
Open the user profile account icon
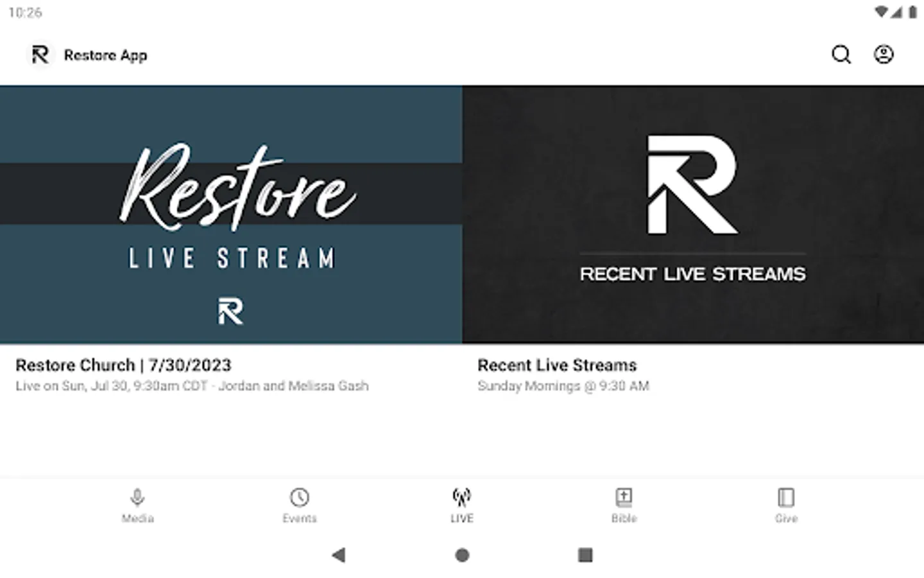(x=884, y=55)
